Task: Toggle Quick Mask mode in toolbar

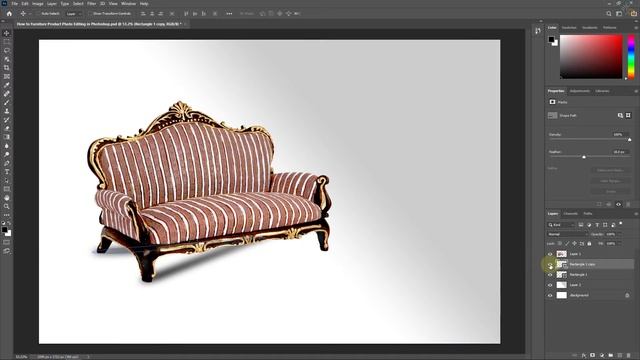Action: pos(7,242)
